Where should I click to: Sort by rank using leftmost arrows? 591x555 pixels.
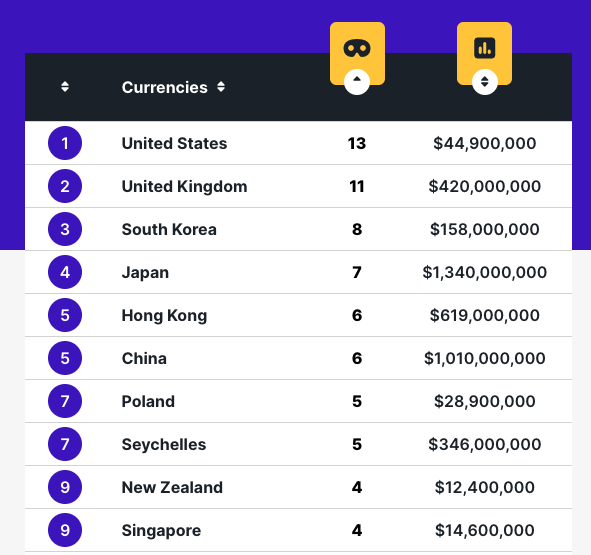point(65,87)
